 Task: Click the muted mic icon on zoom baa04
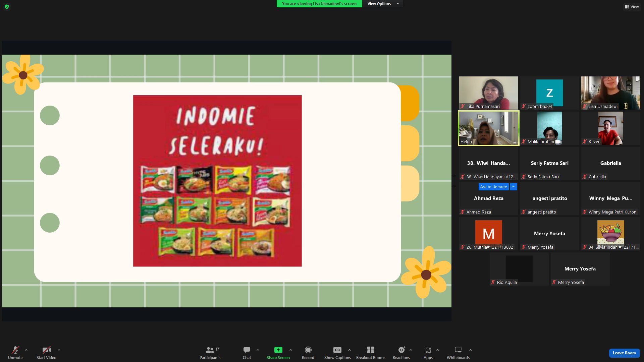coord(524,107)
